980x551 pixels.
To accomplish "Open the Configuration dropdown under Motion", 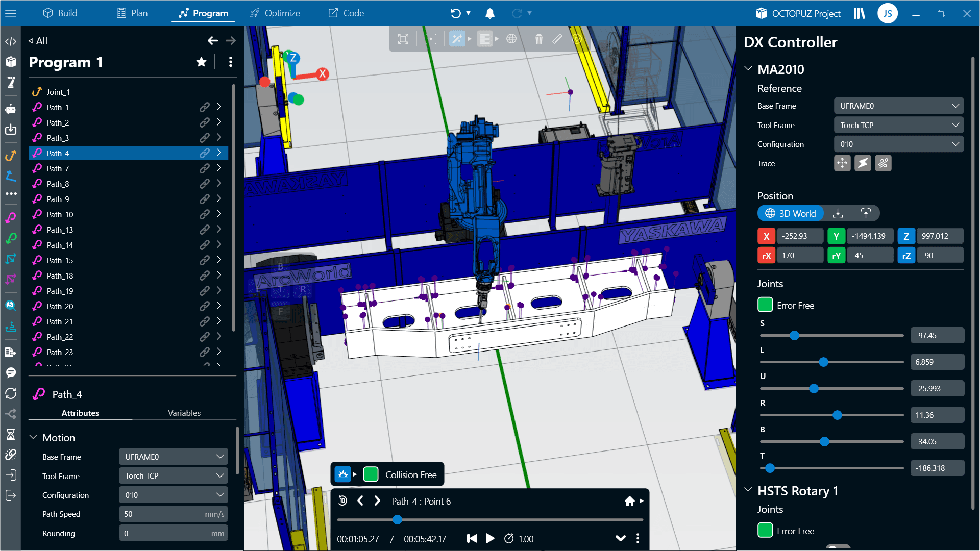I will coord(173,495).
